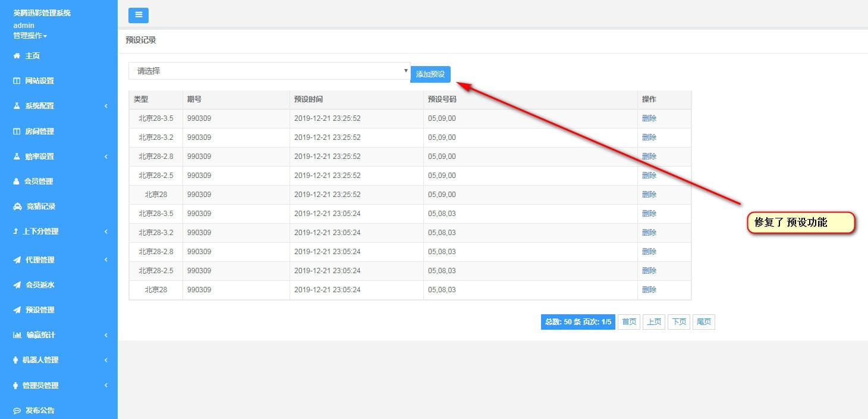Viewport: 868px width, 419px height.
Task: Expand the 赔率设置 submenu chevron
Action: coord(106,157)
